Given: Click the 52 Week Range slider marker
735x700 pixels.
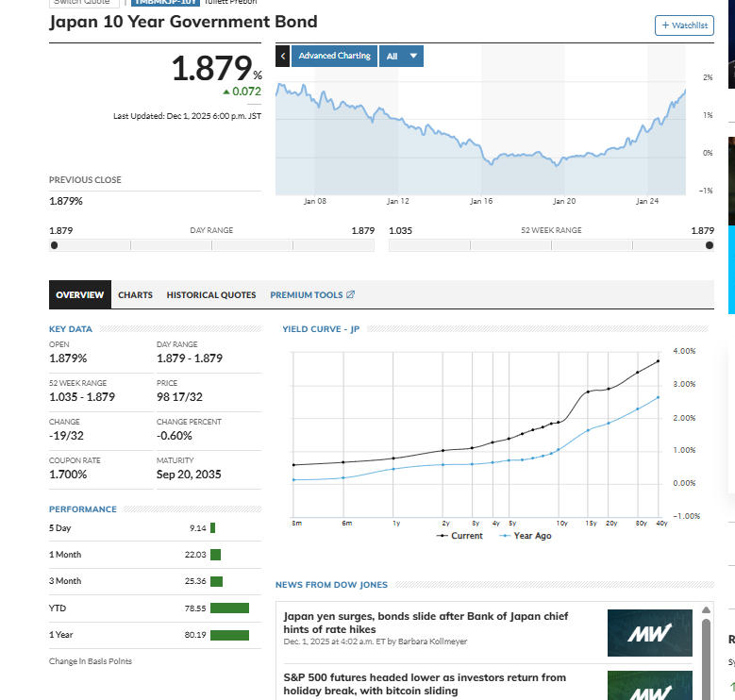Looking at the screenshot, I should [710, 245].
